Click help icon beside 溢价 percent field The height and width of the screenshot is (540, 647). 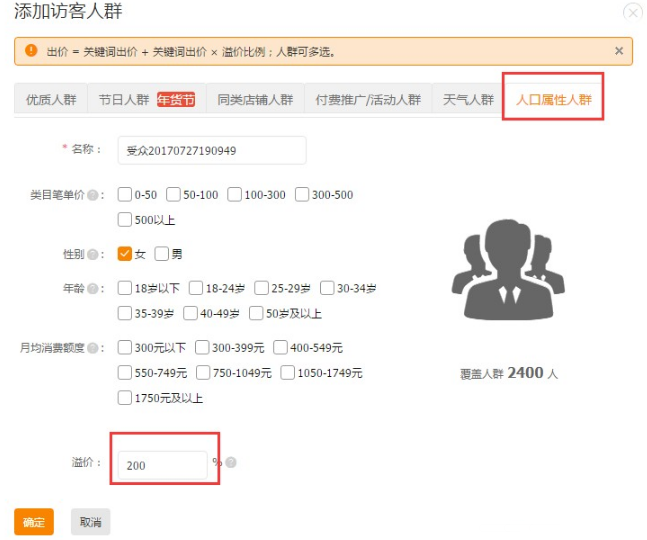click(x=231, y=463)
